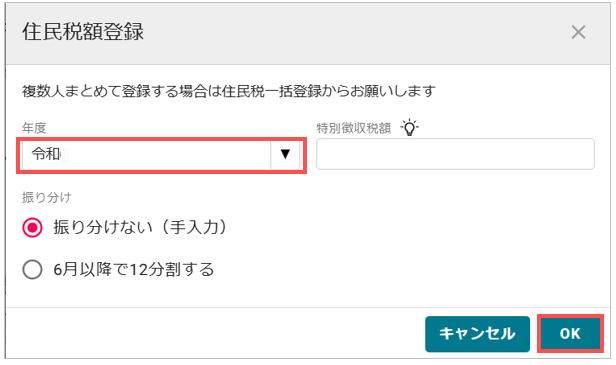Click the footer area left of キャンセル
This screenshot has width=616, height=365.
coord(215,333)
